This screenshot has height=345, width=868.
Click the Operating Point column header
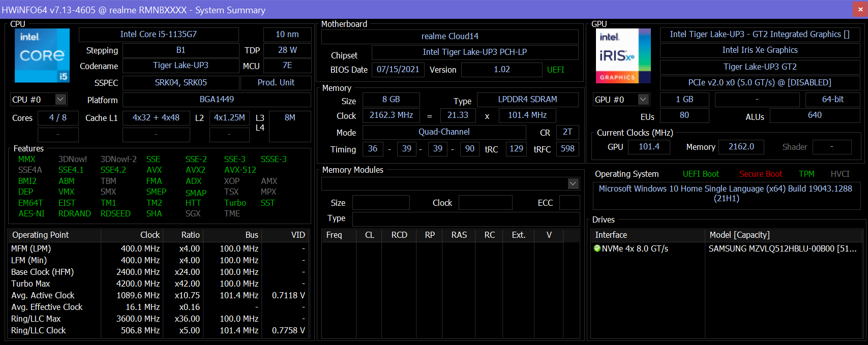[54, 235]
